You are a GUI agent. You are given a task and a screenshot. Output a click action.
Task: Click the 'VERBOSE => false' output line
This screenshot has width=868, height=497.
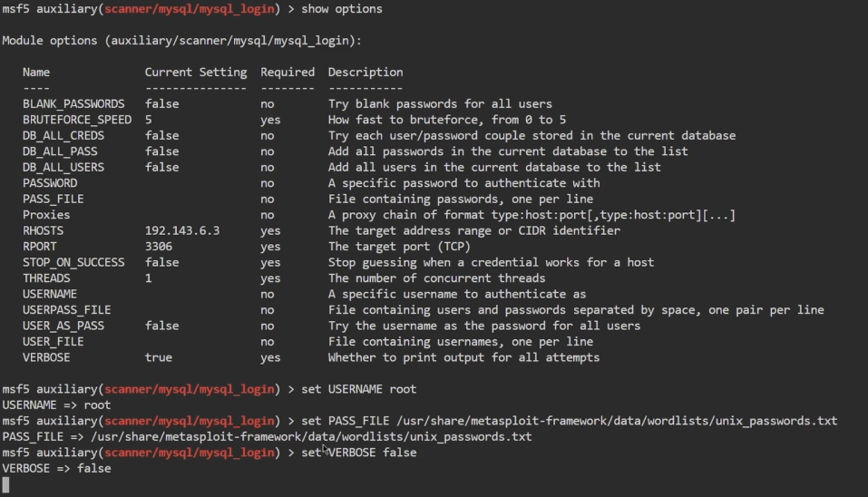pyautogui.click(x=56, y=469)
